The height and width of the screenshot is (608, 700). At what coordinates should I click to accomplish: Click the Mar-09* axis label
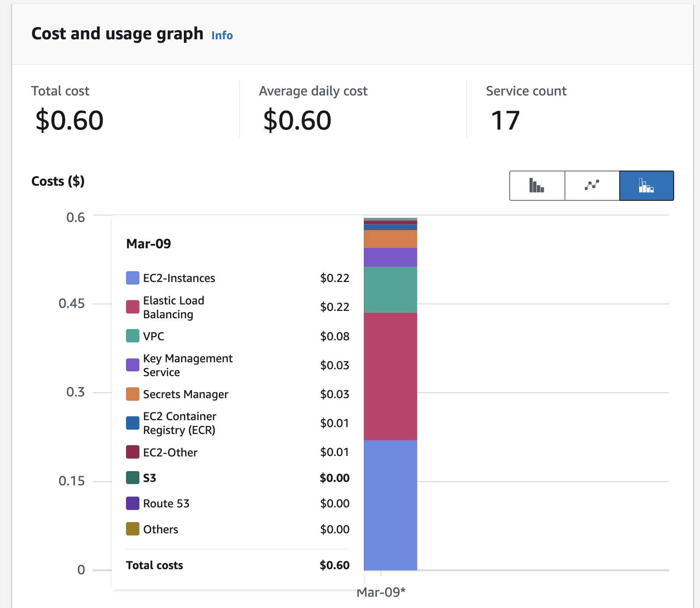[x=381, y=593]
